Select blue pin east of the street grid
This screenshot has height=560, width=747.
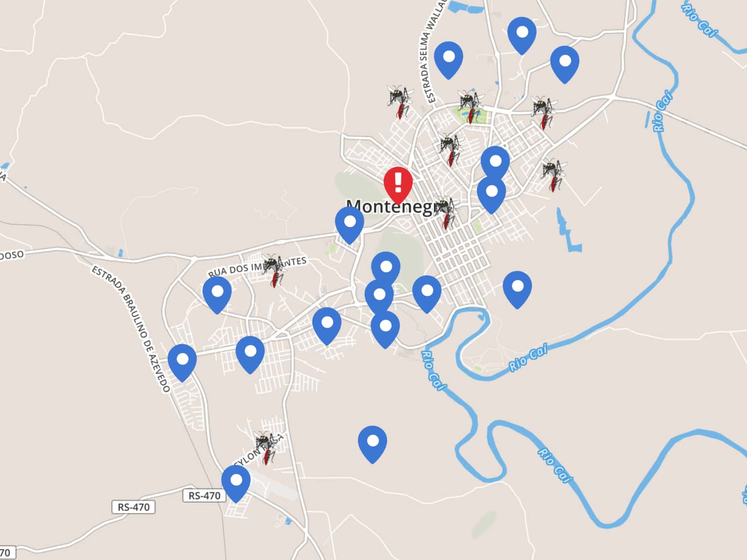(517, 290)
